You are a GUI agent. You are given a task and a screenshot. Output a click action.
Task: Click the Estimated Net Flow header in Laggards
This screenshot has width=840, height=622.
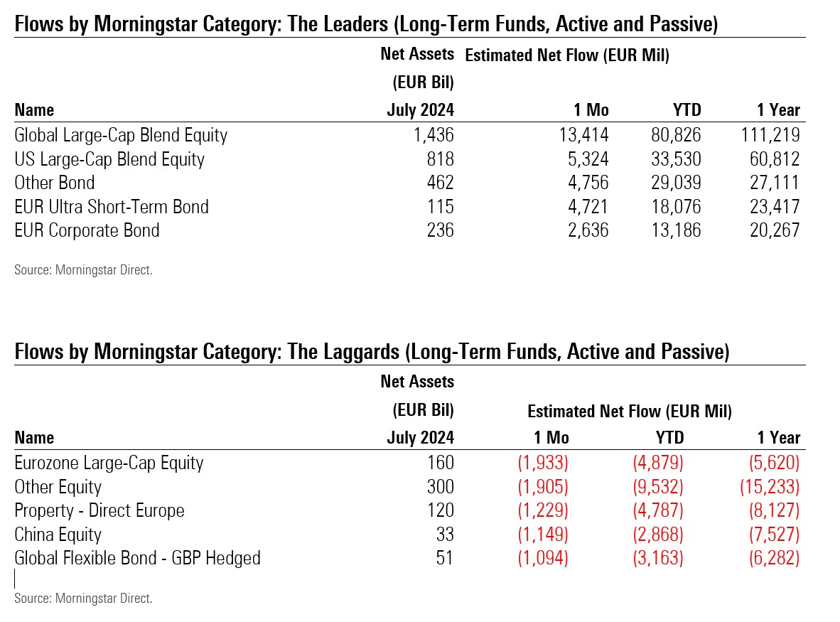point(630,411)
